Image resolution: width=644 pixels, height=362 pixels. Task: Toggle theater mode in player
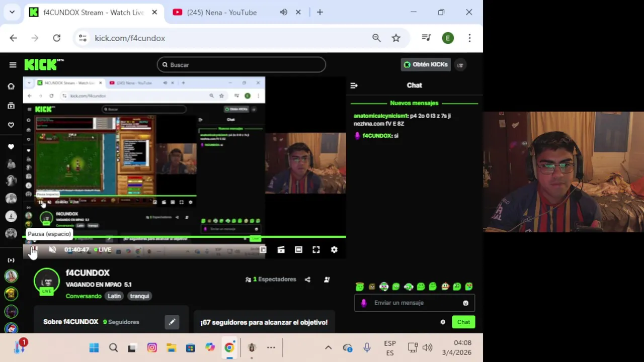(x=298, y=250)
